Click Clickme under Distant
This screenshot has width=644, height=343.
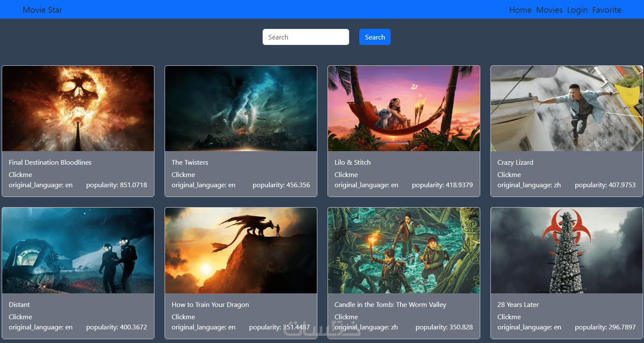(x=20, y=317)
